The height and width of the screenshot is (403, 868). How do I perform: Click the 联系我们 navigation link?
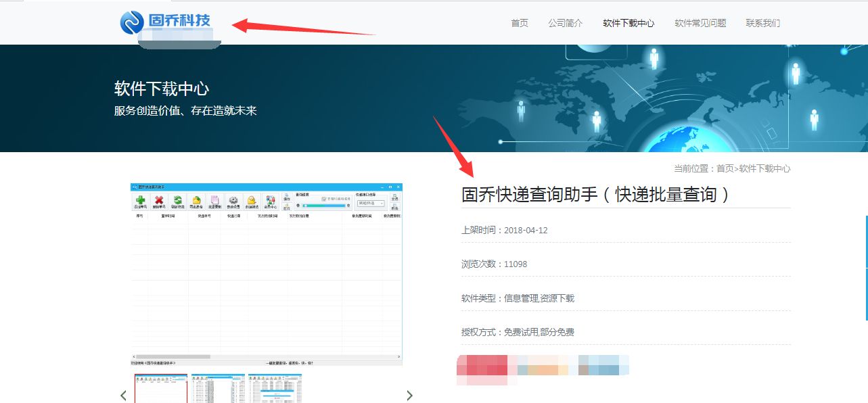(763, 22)
